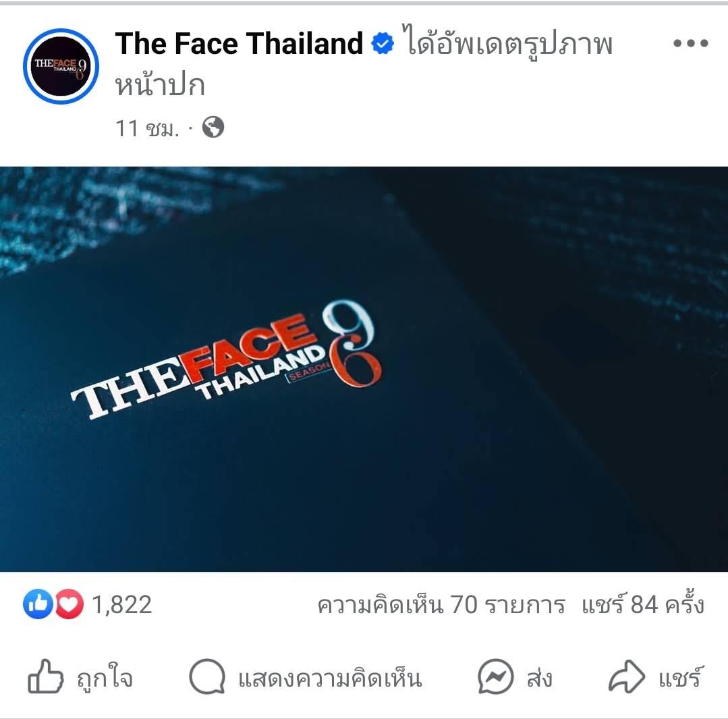Tap the แสดงความคิดเห็น comment button
The image size is (728, 719).
[330, 678]
